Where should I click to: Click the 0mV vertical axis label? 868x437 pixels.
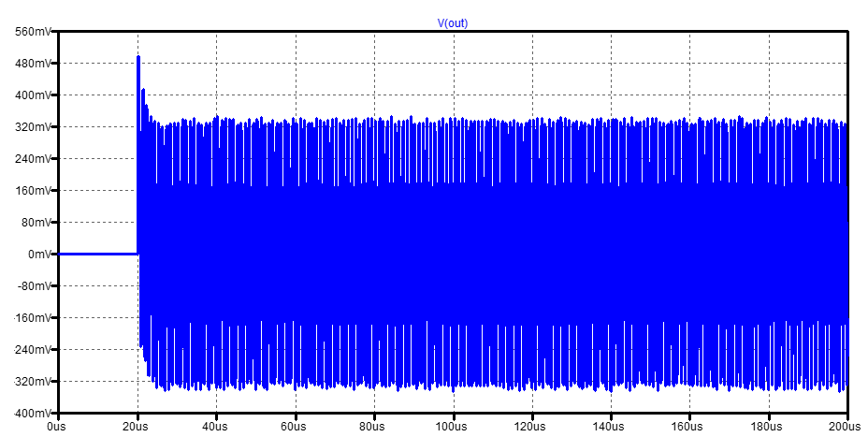pos(38,255)
